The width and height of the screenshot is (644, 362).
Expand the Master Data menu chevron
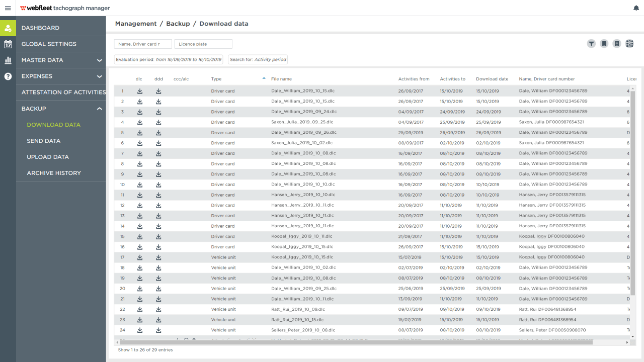(x=100, y=60)
